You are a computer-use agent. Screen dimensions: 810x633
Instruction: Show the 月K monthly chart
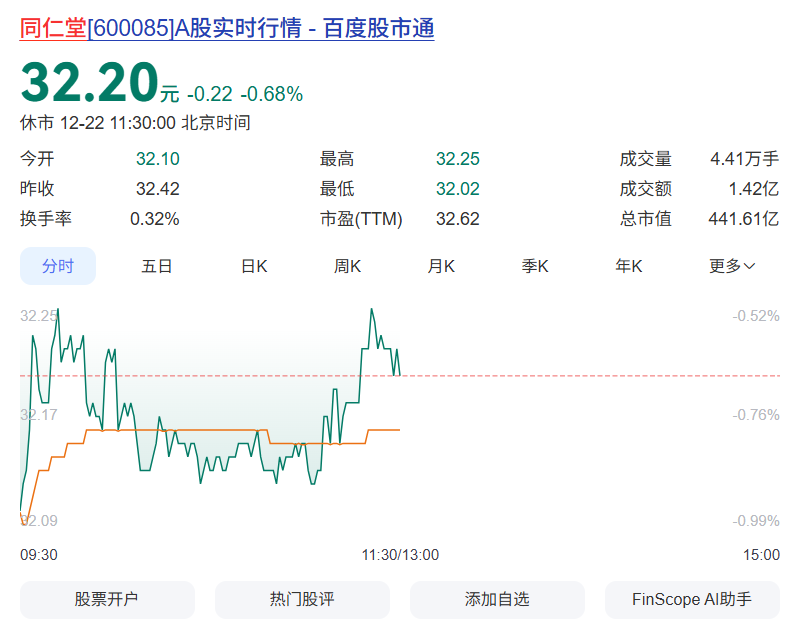click(x=441, y=266)
